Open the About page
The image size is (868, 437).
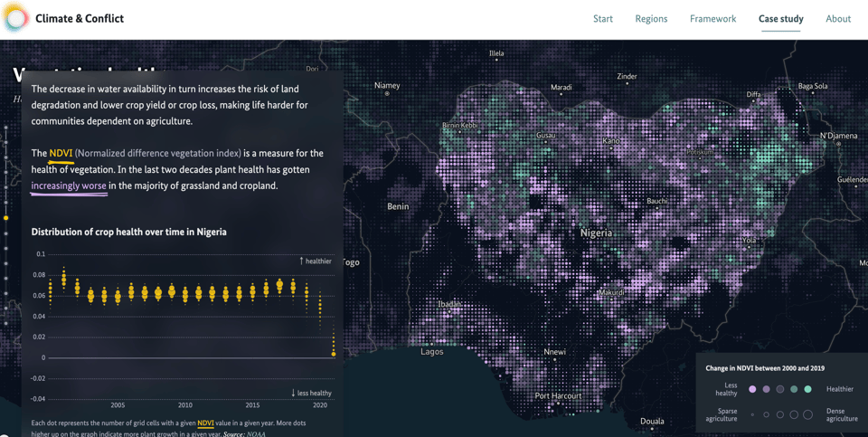[837, 19]
